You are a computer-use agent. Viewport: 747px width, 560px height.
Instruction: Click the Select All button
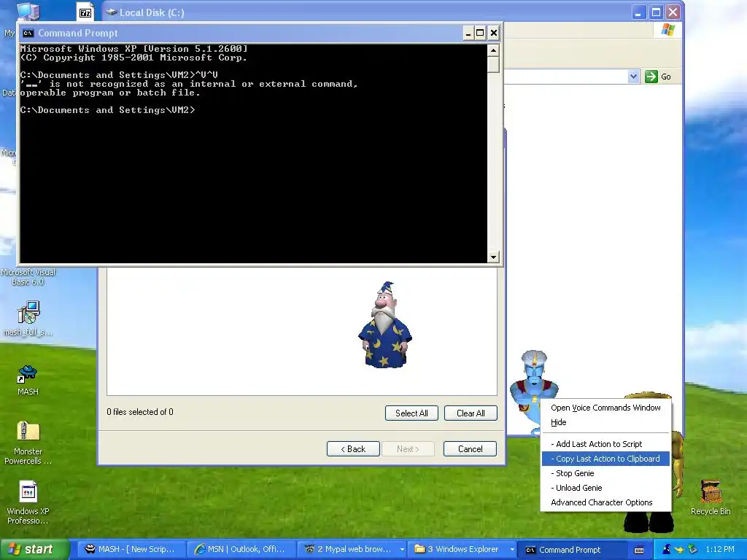(411, 413)
